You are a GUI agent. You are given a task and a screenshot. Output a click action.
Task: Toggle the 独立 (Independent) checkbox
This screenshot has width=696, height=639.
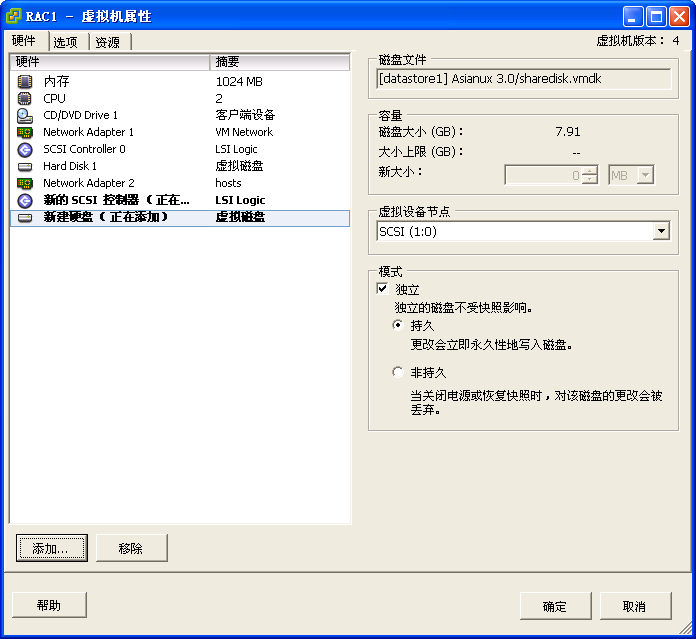382,288
